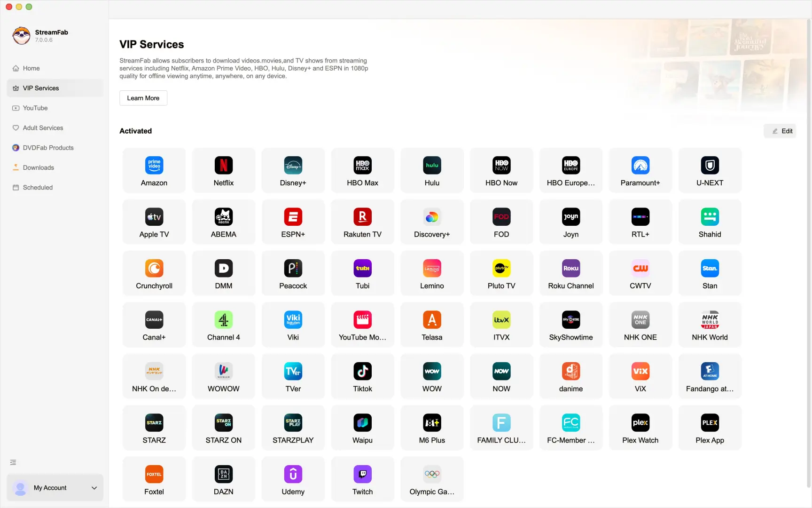
Task: Open Plex Watch service
Action: click(x=640, y=428)
